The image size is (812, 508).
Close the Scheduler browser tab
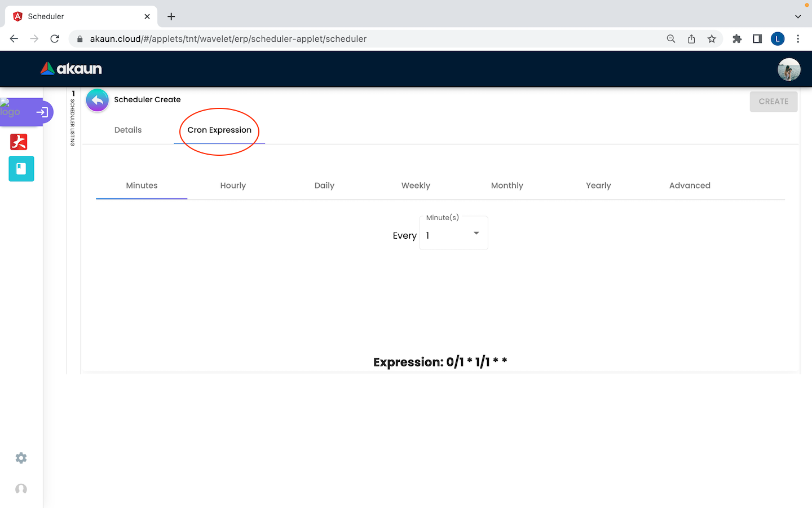click(x=147, y=16)
